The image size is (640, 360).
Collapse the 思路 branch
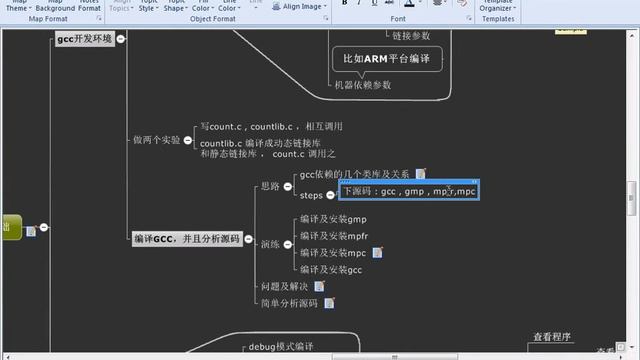288,187
